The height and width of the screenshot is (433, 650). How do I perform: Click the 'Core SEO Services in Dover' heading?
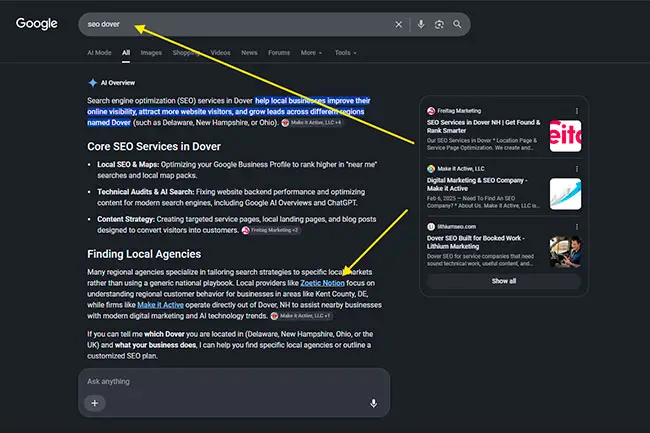pyautogui.click(x=154, y=147)
